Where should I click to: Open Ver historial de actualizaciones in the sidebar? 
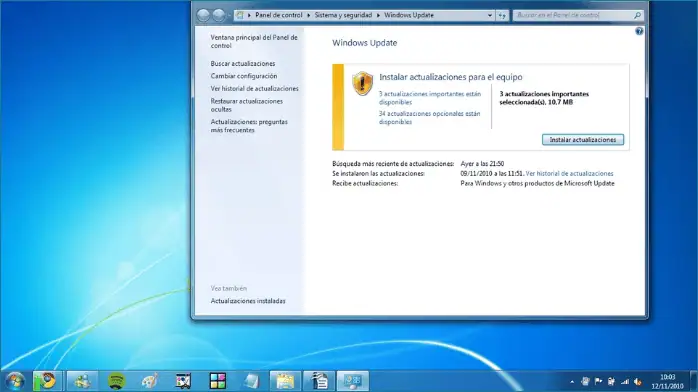click(x=254, y=89)
